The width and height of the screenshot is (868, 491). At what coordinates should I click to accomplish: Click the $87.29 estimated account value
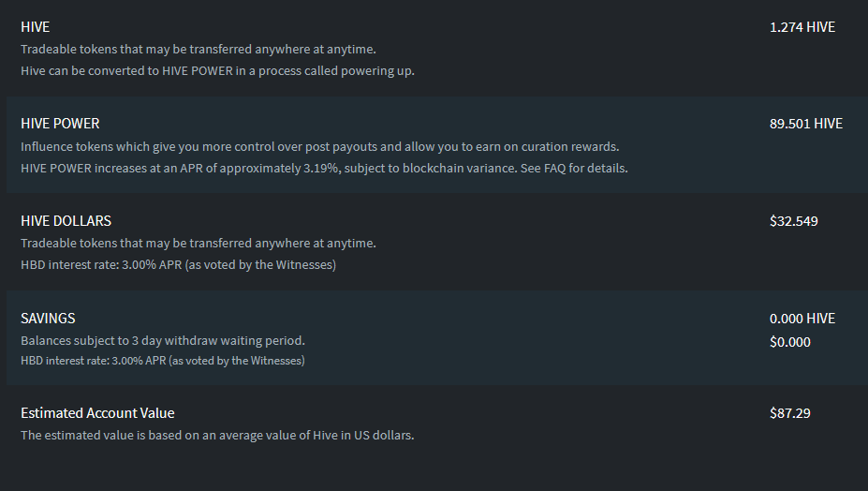[789, 413]
